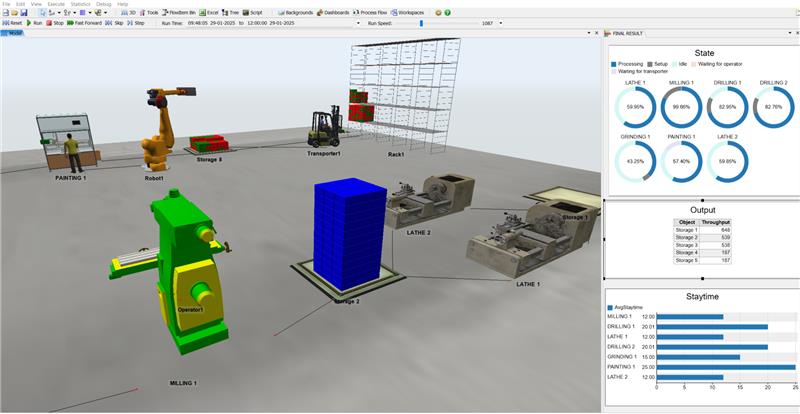Viewport: 800px width, 414px height.
Task: Skip to the next simulation event
Action: [x=115, y=23]
